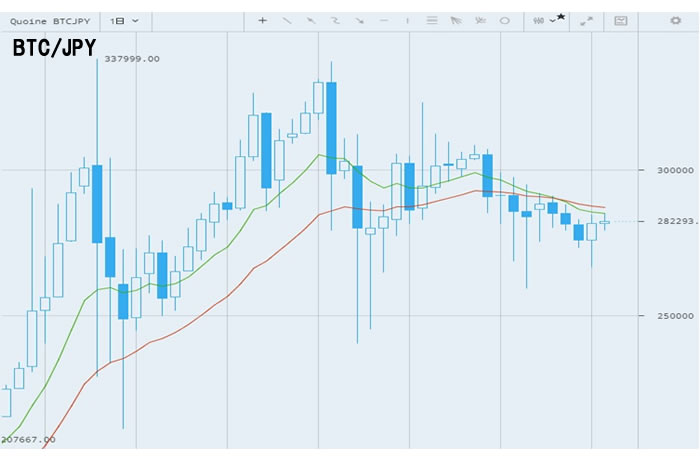Select the ray line drawing tool
The image size is (700, 460).
311,21
